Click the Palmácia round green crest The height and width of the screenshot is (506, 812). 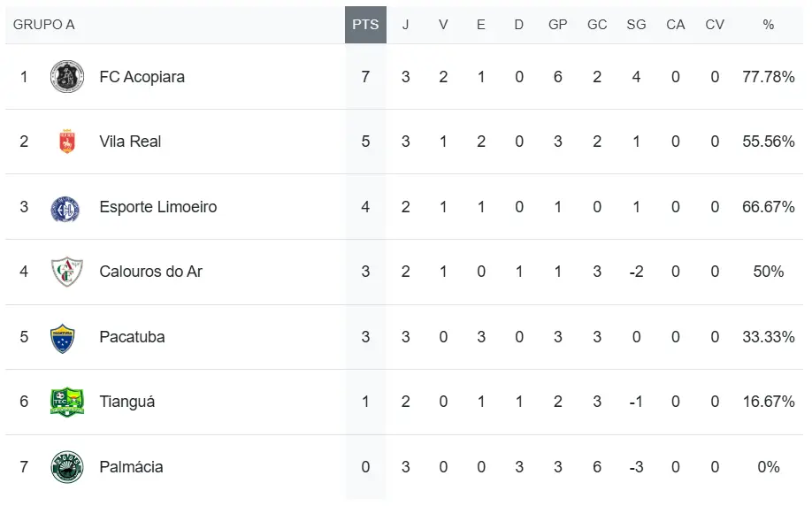(67, 467)
